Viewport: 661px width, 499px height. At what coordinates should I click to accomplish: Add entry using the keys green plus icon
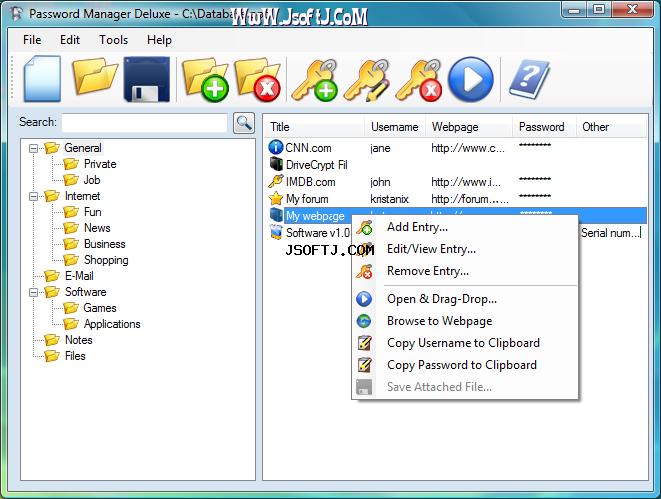click(x=315, y=80)
